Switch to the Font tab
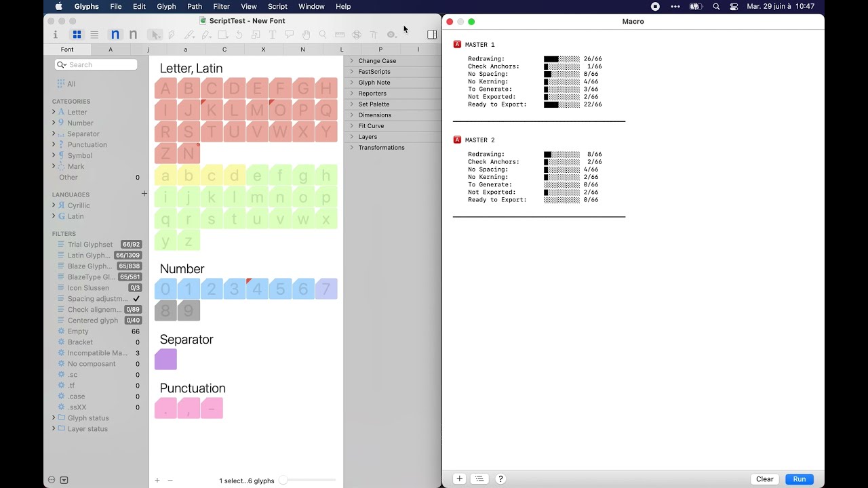 click(x=67, y=49)
